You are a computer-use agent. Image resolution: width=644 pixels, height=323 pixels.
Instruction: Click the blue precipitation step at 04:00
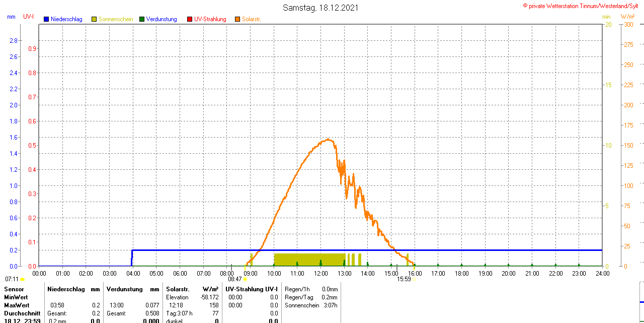(132, 257)
